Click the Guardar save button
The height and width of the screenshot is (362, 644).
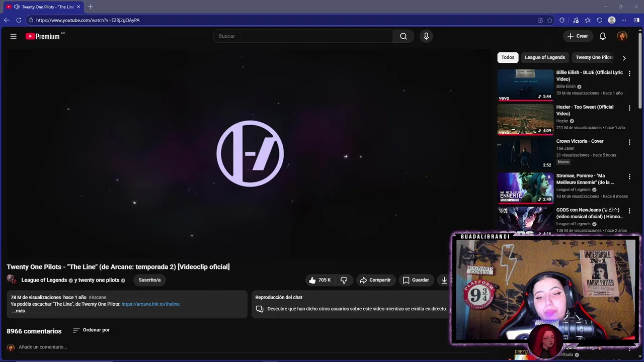[x=416, y=280]
